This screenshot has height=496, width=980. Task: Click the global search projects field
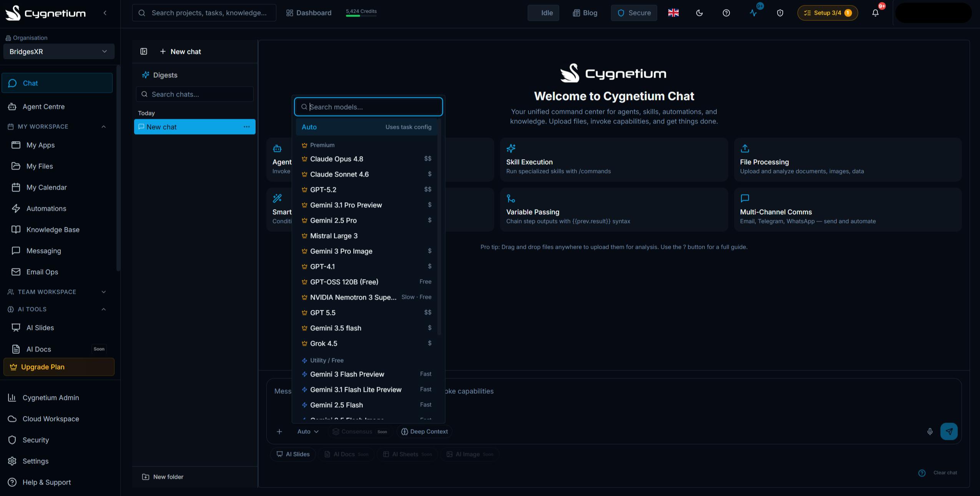tap(204, 13)
